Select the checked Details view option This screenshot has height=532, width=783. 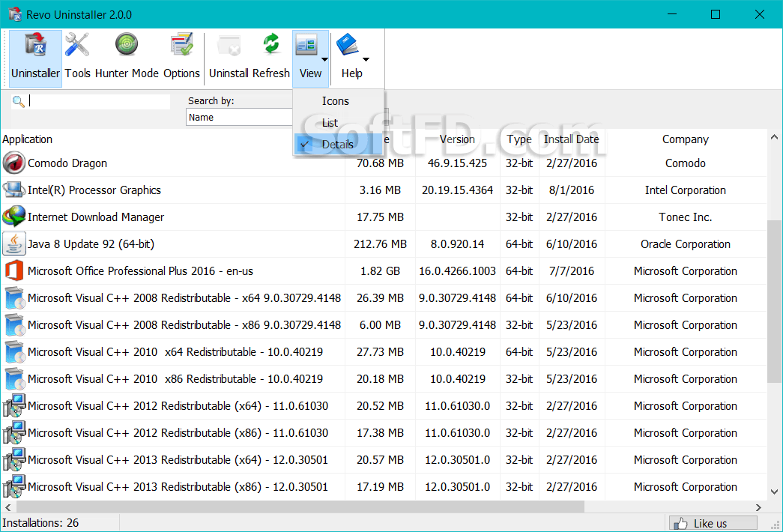pos(339,145)
